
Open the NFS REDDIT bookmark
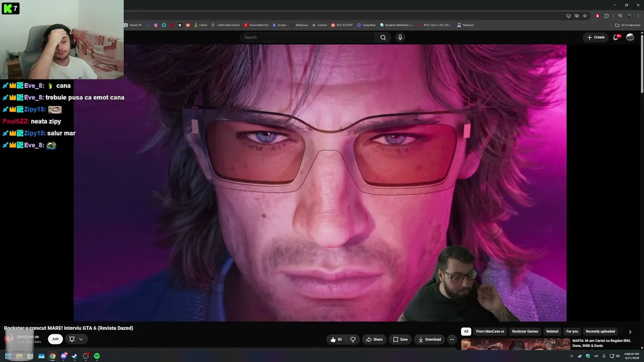(x=342, y=25)
